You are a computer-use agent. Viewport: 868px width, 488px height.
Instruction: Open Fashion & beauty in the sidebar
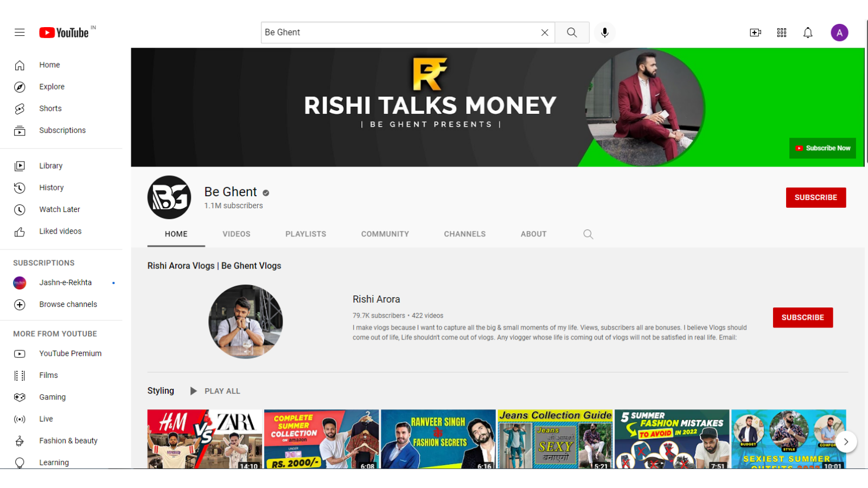[x=61, y=441]
